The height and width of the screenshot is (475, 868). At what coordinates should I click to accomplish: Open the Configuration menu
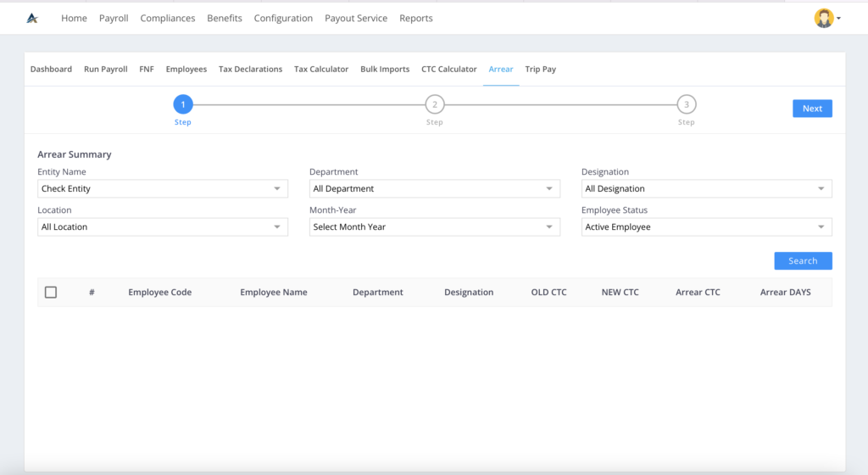(x=283, y=19)
